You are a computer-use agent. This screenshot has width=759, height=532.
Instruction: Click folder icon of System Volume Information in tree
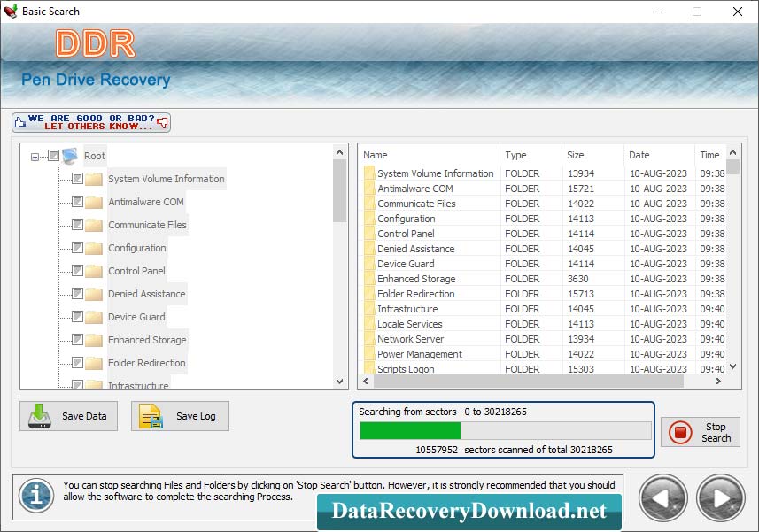coord(94,179)
